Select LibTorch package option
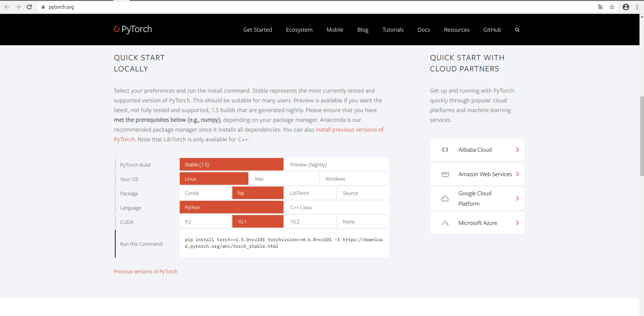The height and width of the screenshot is (316, 644). (310, 193)
